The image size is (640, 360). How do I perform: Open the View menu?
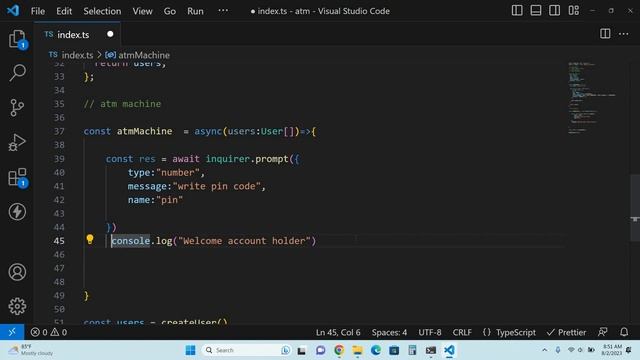tap(142, 11)
